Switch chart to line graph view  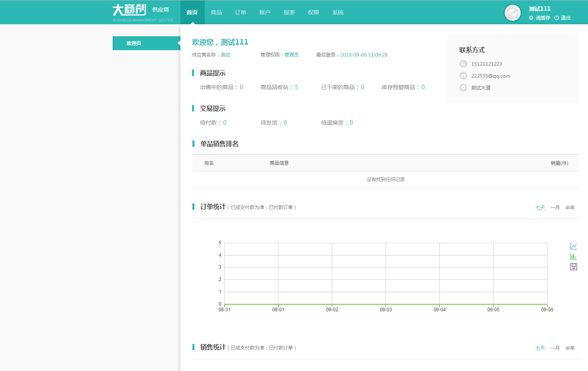[x=573, y=246]
